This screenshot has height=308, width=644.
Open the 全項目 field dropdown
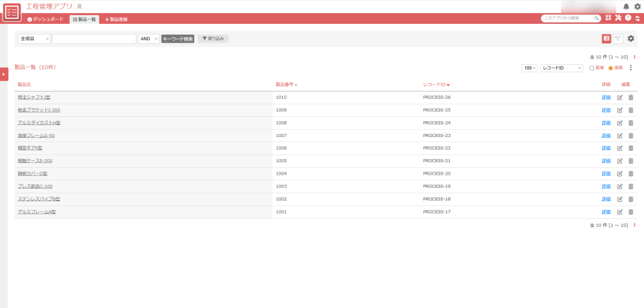click(x=34, y=39)
